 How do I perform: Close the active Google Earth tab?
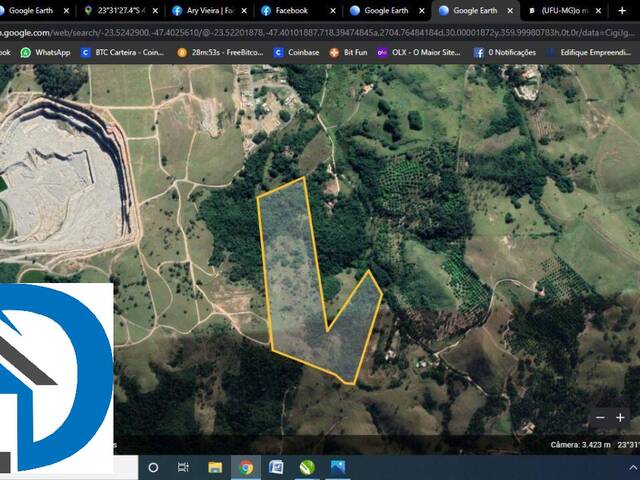(509, 11)
